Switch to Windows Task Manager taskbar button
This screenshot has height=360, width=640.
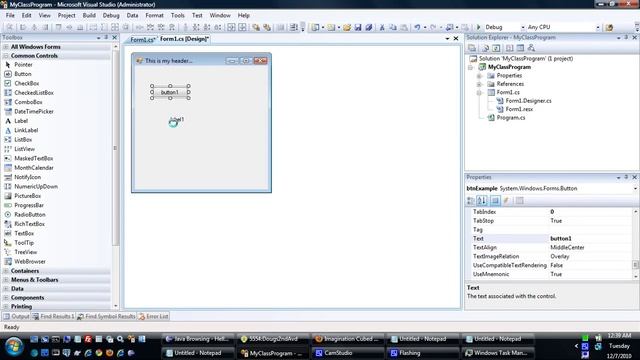point(498,353)
